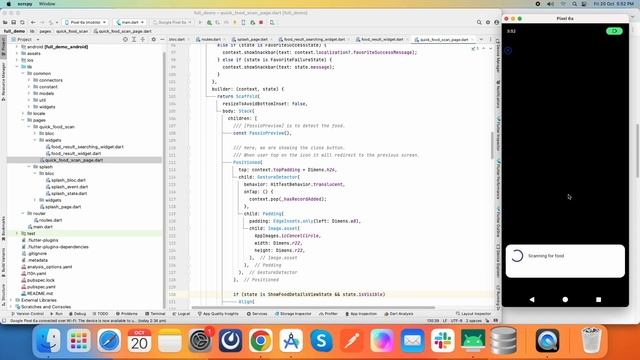Navigate back with the left arrow icon
640x360 pixels.
tap(33, 22)
